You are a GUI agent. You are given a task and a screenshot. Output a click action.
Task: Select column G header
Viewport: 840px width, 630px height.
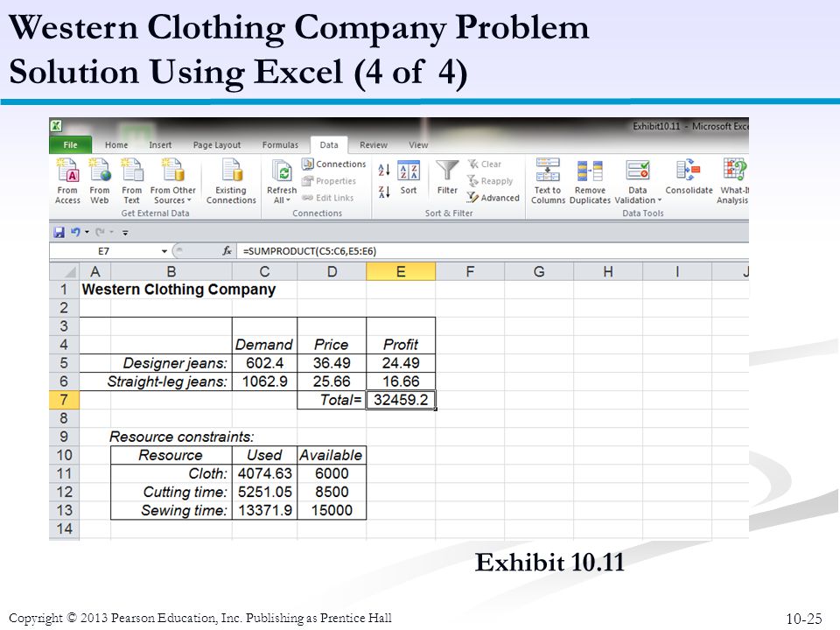click(539, 271)
